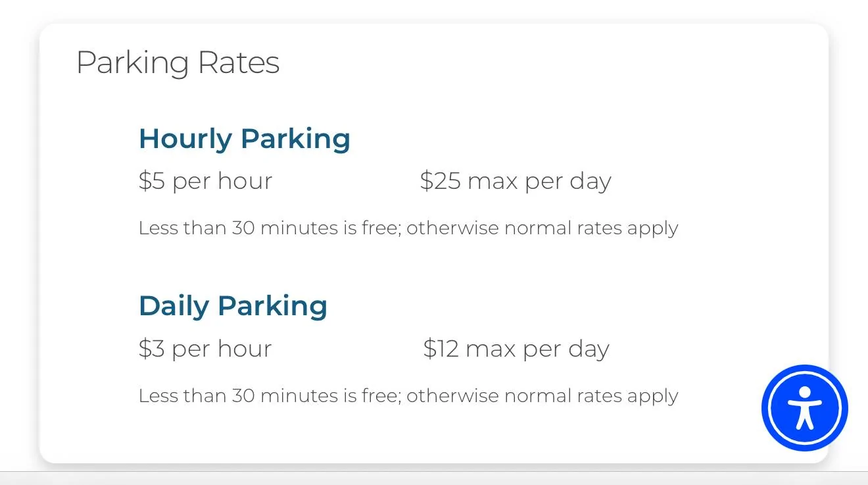Screen dimensions: 868x485
Task: Click the word Parking in Daily Parking heading
Action: point(272,307)
